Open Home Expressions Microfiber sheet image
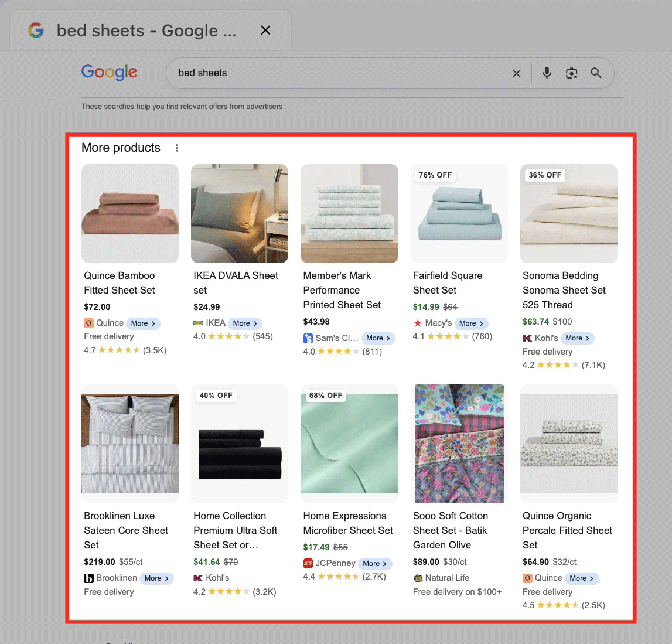Image resolution: width=672 pixels, height=644 pixels. click(x=349, y=444)
